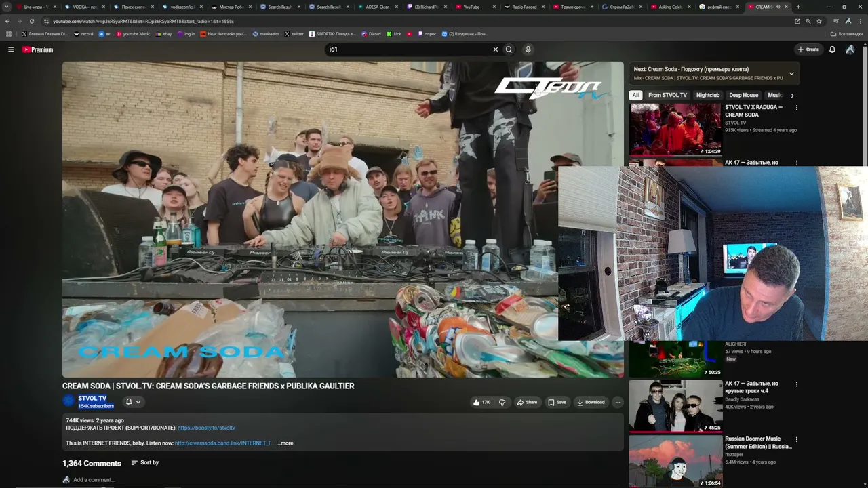868x488 pixels.
Task: Filter suggestions by From STVOL TV
Action: tap(667, 96)
